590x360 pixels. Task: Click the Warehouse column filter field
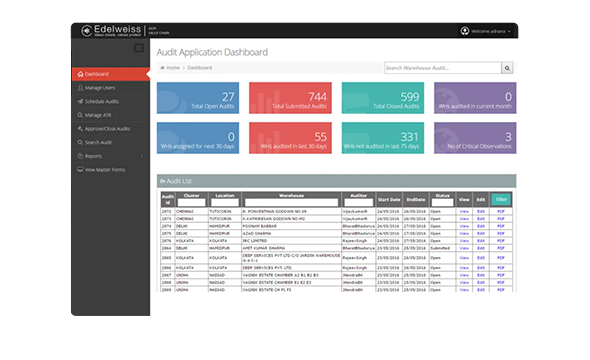[x=291, y=202]
